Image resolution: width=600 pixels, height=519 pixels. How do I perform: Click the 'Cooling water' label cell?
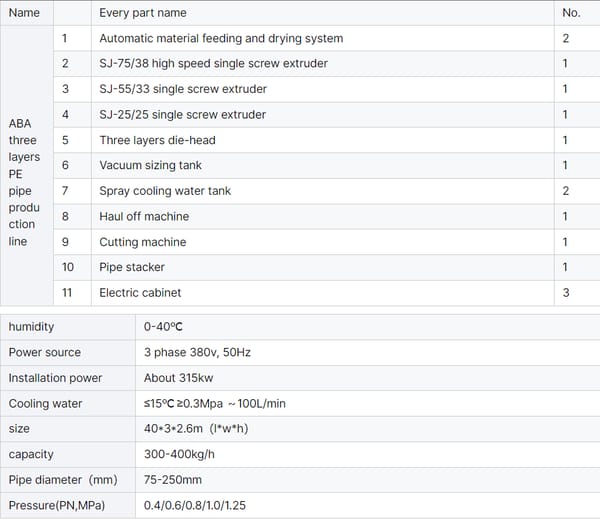click(46, 403)
